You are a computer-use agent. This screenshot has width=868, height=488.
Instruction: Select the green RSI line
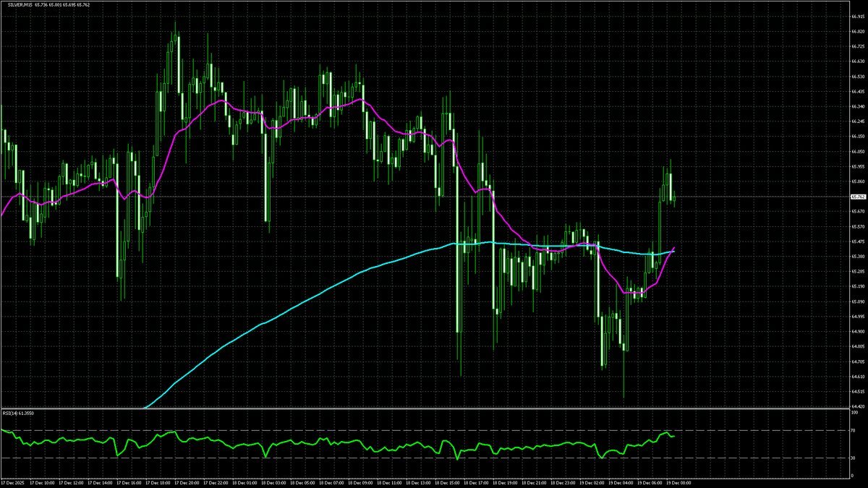pyautogui.click(x=362, y=442)
